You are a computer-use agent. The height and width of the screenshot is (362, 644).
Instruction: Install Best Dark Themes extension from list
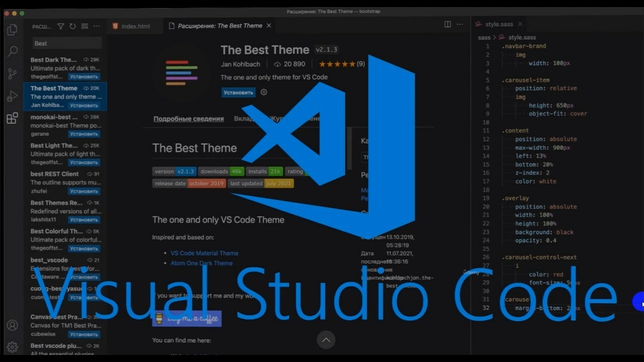click(84, 77)
